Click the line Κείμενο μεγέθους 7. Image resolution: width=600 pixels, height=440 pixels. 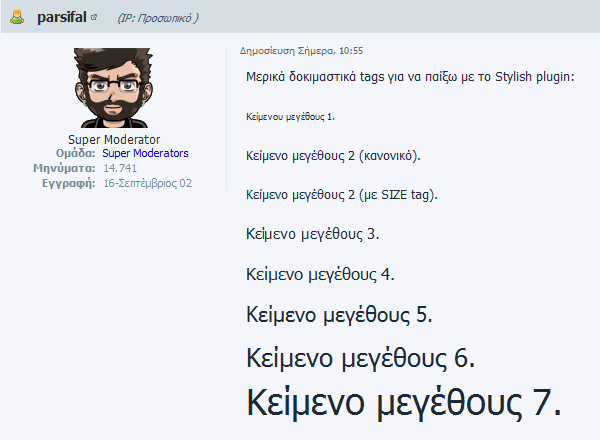point(404,403)
